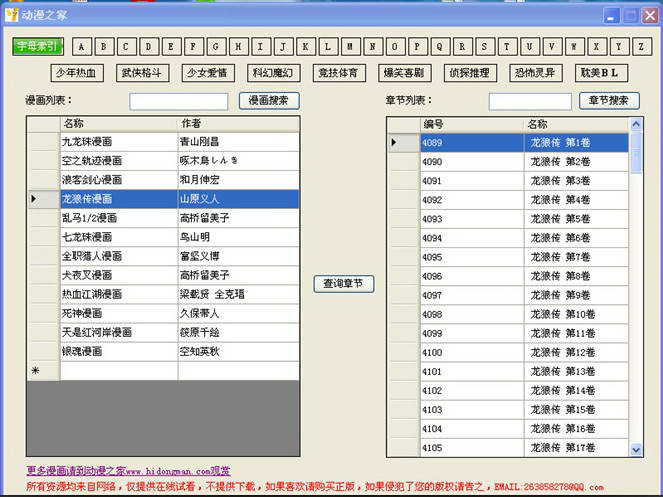
Task: Open the 少年热血 category
Action: pos(77,73)
